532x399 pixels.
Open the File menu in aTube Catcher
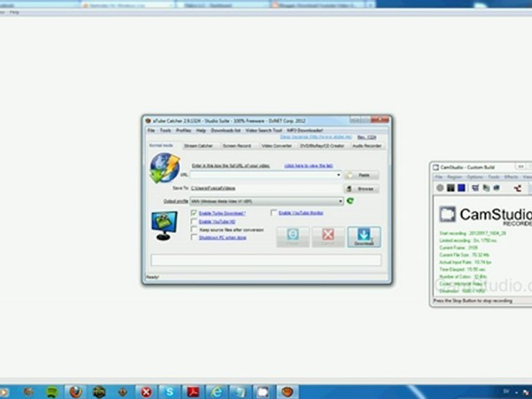[x=151, y=130]
